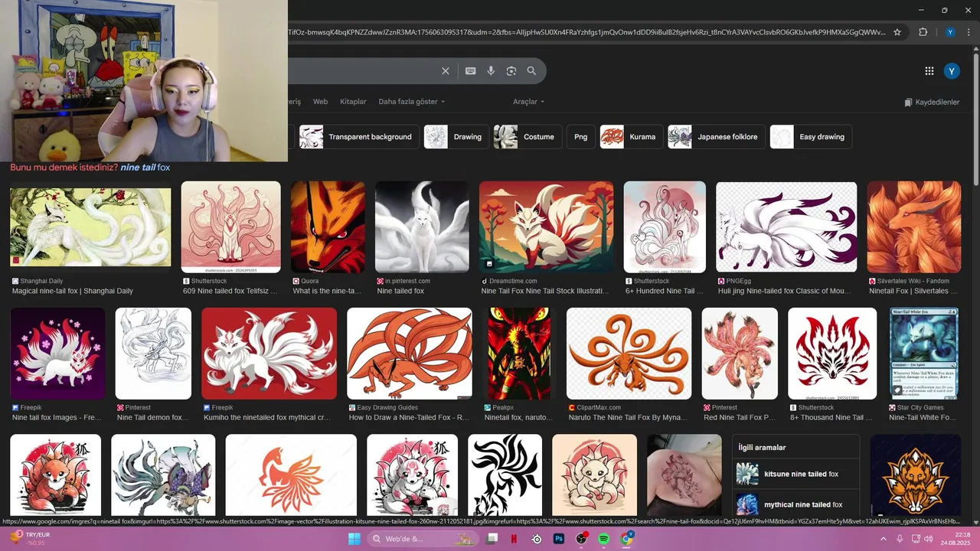This screenshot has width=980, height=551.
Task: Open the Kumiho ninetailed fox red image
Action: coord(269,354)
